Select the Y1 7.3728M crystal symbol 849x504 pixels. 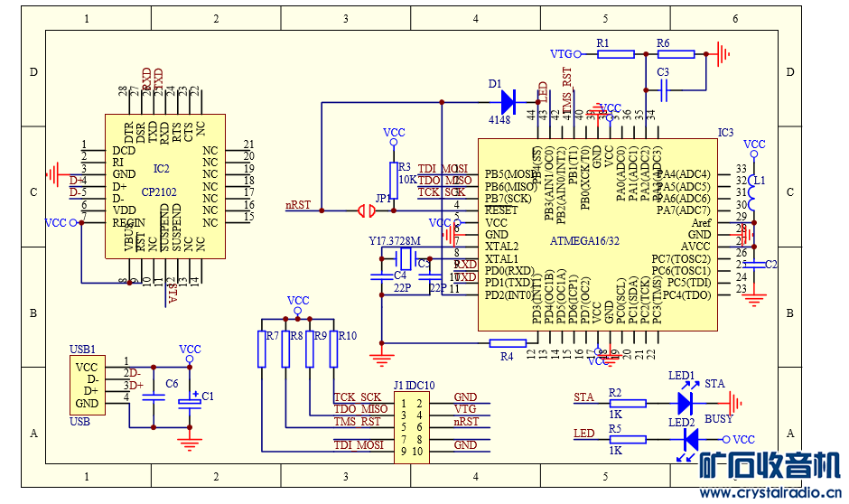tap(406, 258)
